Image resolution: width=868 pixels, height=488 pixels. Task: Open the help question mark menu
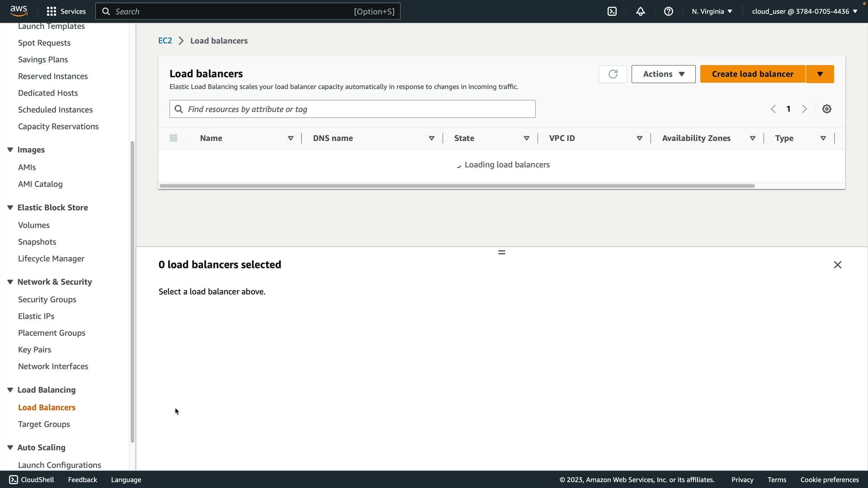click(668, 11)
